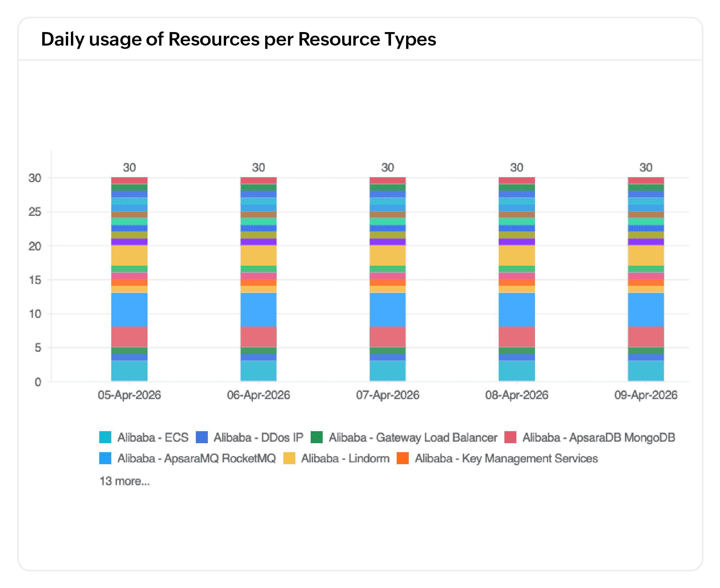Toggle the Alibaba - DDos IP legend swatch

(x=202, y=437)
